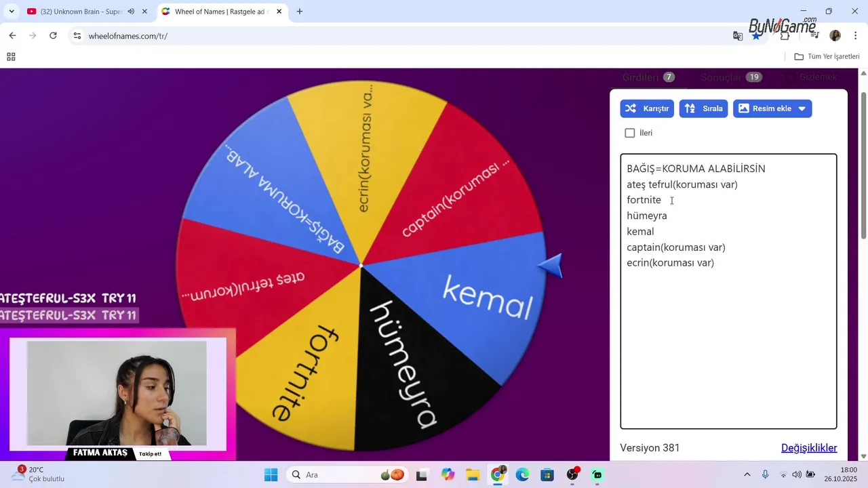This screenshot has height=488, width=868.
Task: Mute the YouTube tab audio icon
Action: pyautogui.click(x=131, y=12)
